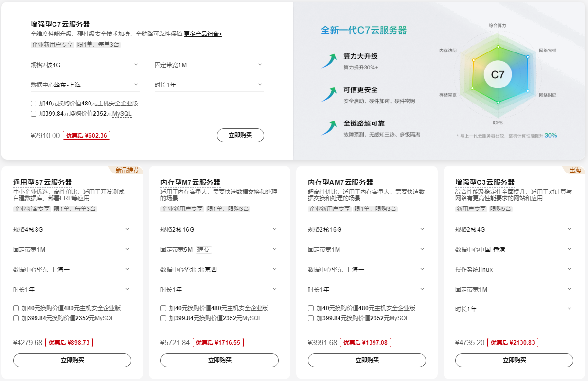588x381 pixels.
Task: Enable the 399.84元换购MySQL option on the S7 card
Action: coord(16,318)
